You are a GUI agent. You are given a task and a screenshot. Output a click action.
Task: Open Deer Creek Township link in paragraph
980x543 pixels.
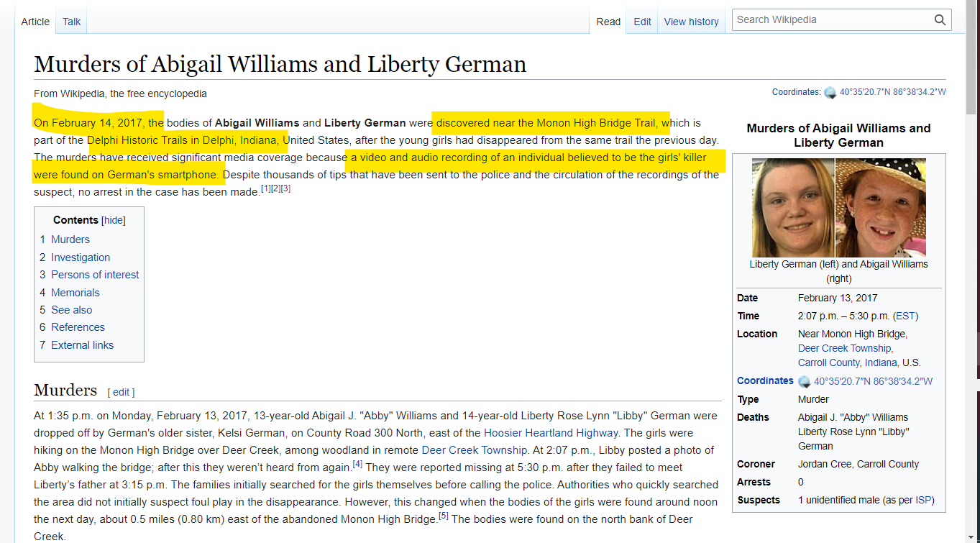point(475,450)
